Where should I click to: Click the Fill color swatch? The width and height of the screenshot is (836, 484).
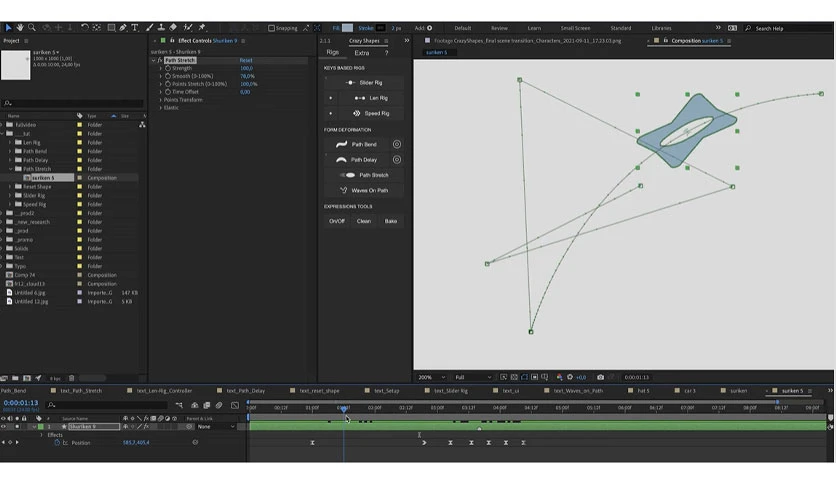[x=347, y=28]
